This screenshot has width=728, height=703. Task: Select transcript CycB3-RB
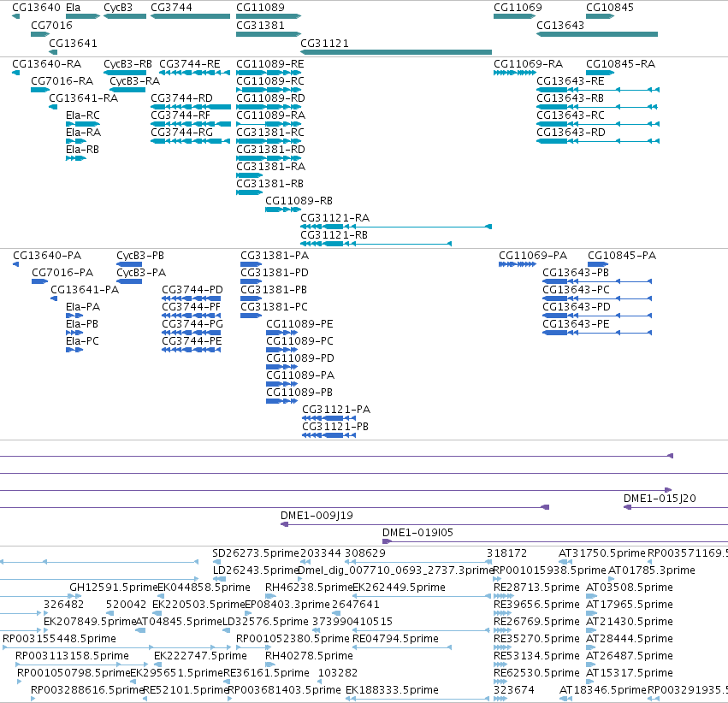point(125,73)
